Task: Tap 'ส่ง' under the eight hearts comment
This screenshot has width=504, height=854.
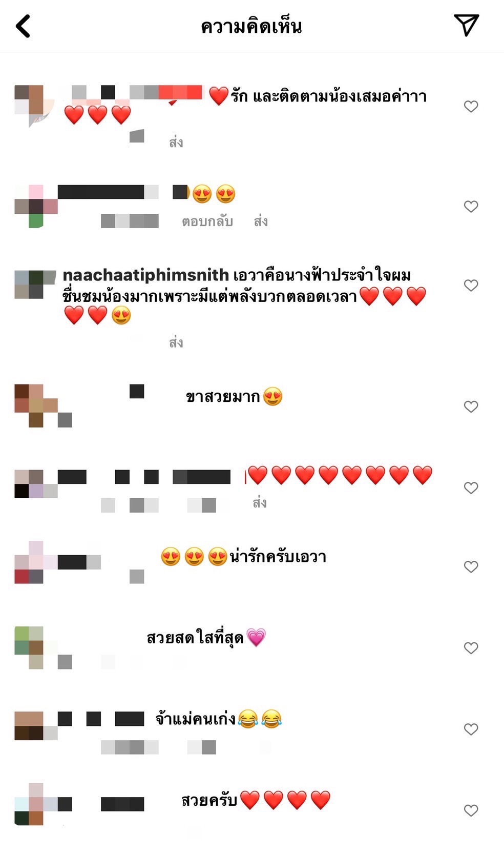Action: [x=260, y=502]
